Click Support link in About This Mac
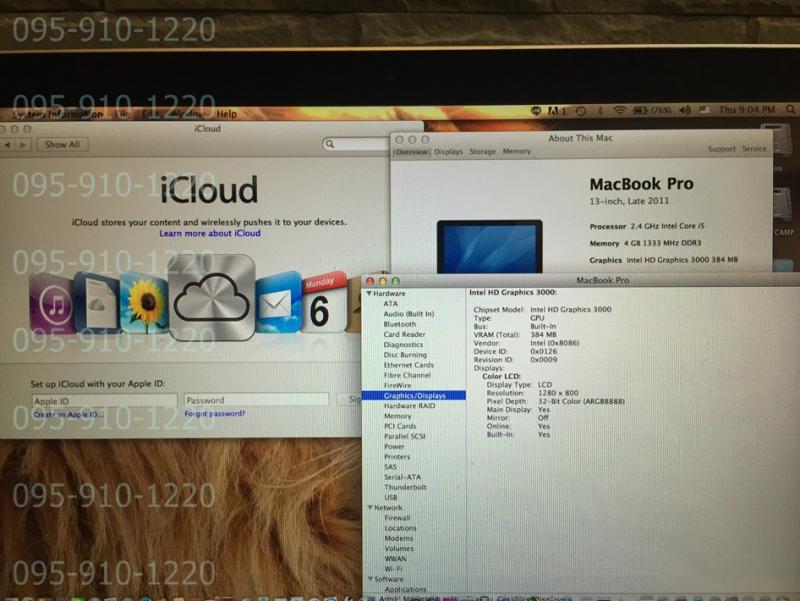The width and height of the screenshot is (800, 601). [721, 149]
